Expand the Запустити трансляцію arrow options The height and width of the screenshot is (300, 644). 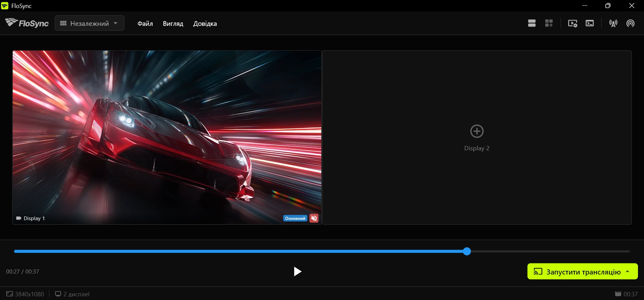click(x=628, y=271)
